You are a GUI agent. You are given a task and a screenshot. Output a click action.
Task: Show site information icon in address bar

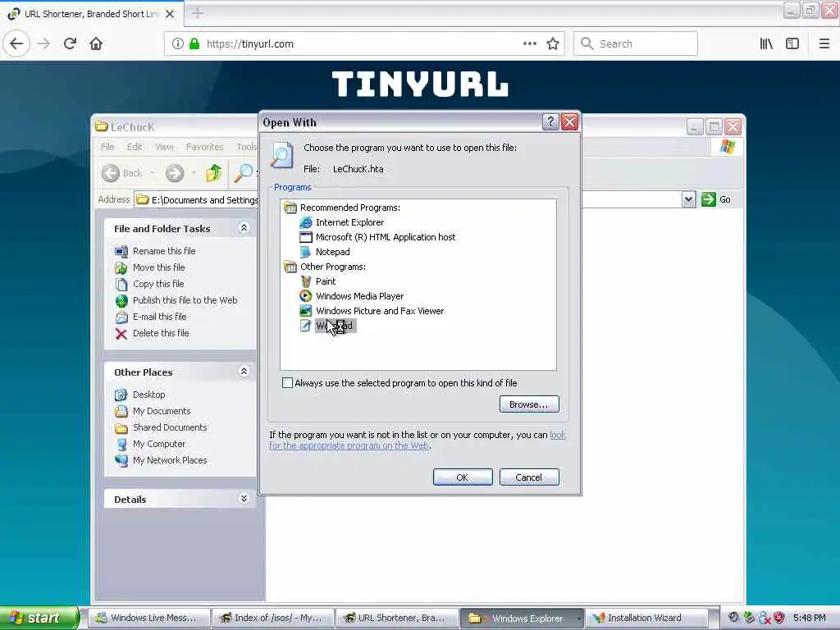point(177,43)
